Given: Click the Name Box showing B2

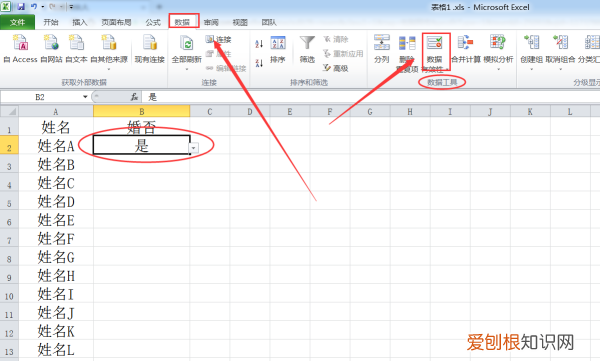Looking at the screenshot, I should pos(40,97).
